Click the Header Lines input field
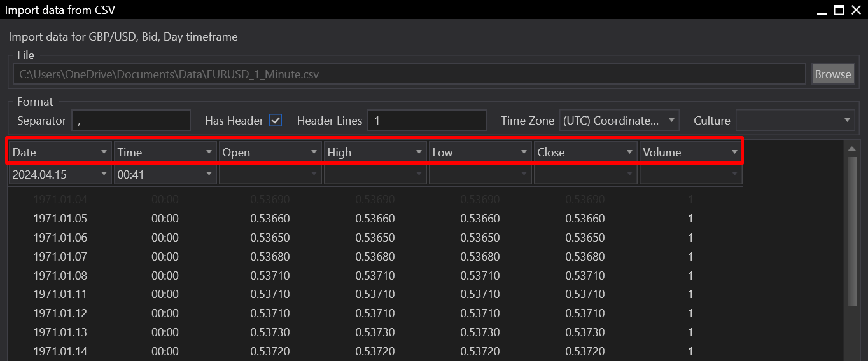This screenshot has width=868, height=361. pos(426,120)
